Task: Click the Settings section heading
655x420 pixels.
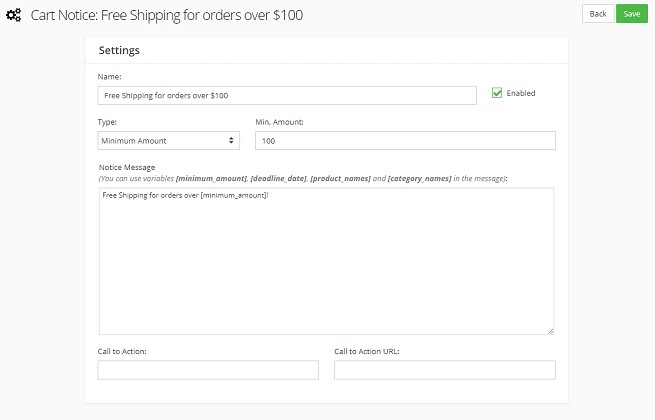Action: tap(119, 51)
